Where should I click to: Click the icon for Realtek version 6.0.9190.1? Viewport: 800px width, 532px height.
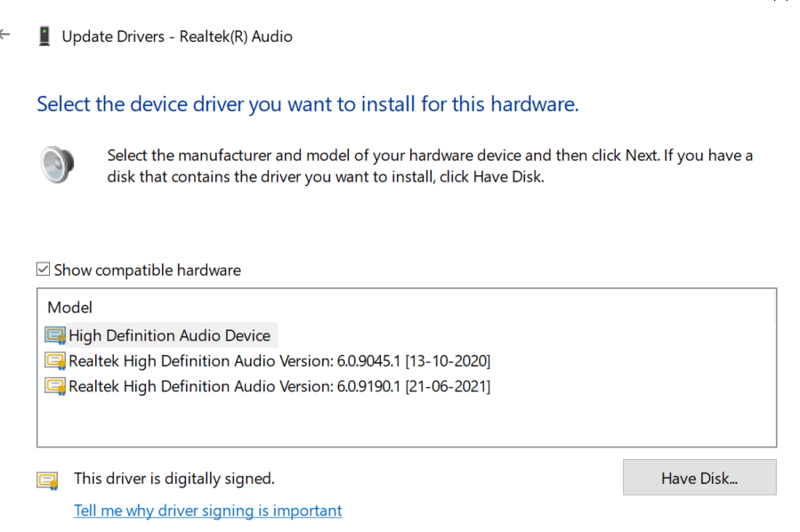point(56,386)
